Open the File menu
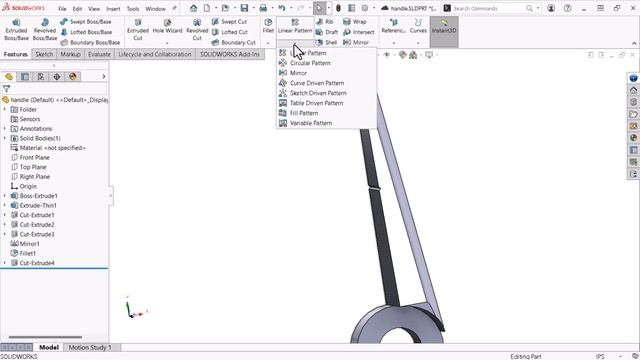Viewport: 640px width, 360px height. [x=62, y=9]
